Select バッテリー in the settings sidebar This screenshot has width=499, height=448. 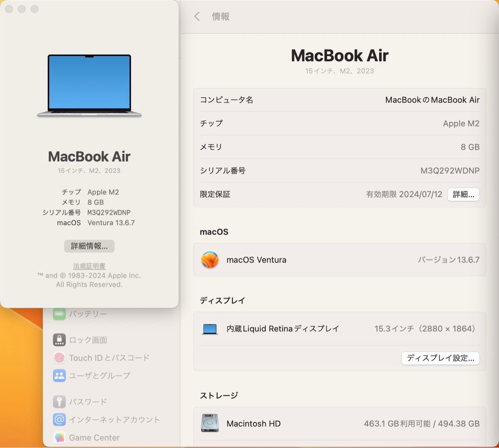point(88,314)
